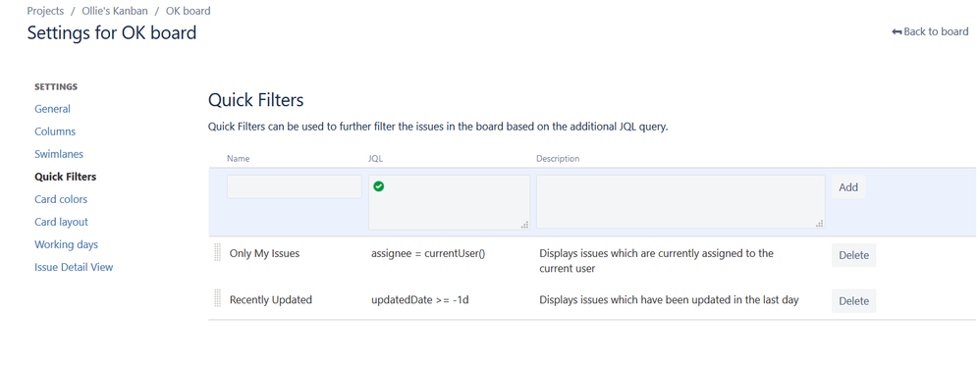
Task: Open Projects breadcrumb link
Action: (x=45, y=11)
